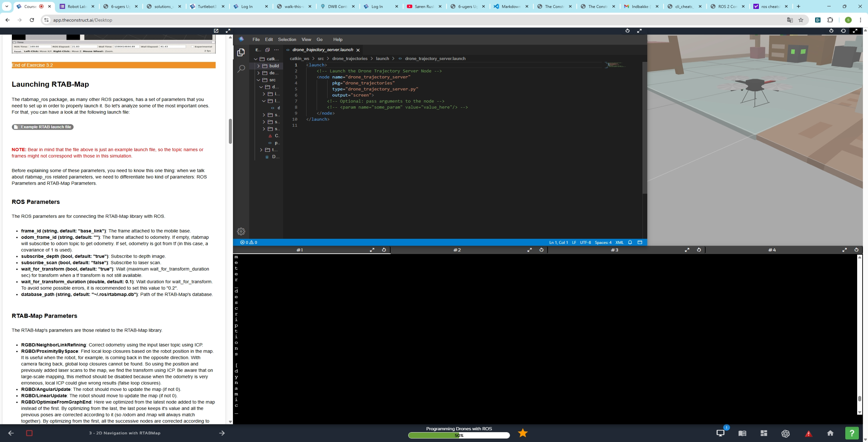Click the red square stop button at bottom left

pyautogui.click(x=29, y=433)
